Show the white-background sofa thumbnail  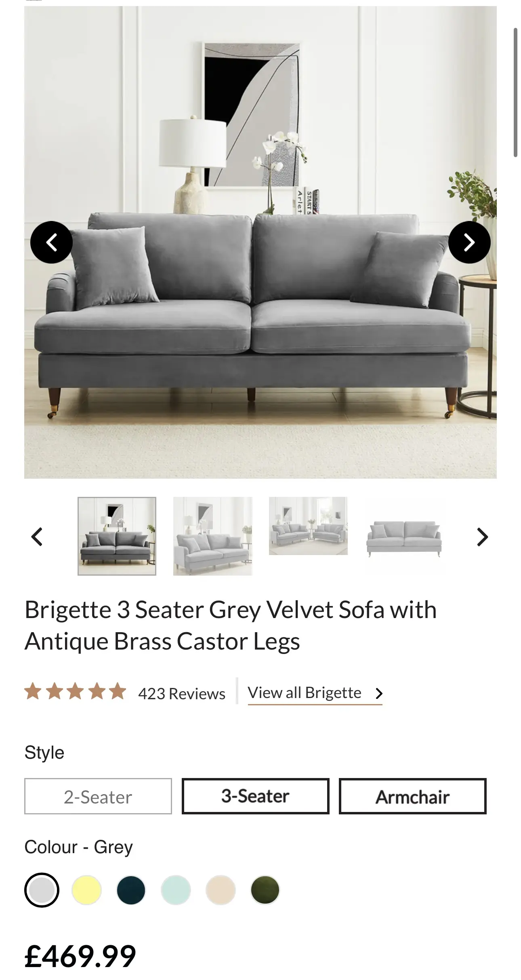(x=404, y=536)
